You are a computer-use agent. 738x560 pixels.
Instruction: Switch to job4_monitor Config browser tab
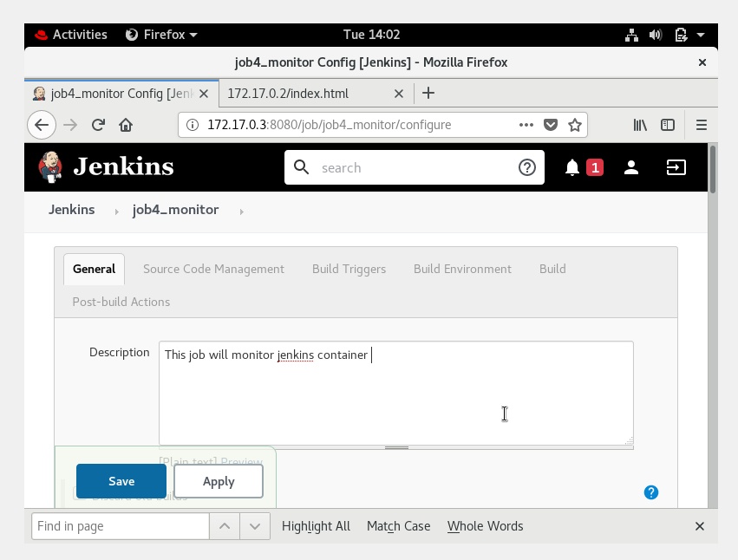[x=121, y=94]
